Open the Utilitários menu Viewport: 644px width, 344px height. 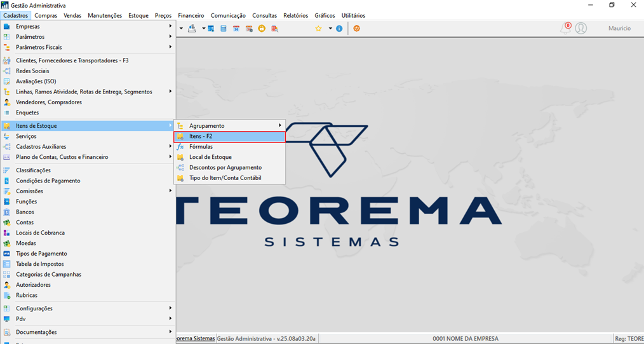coord(353,16)
